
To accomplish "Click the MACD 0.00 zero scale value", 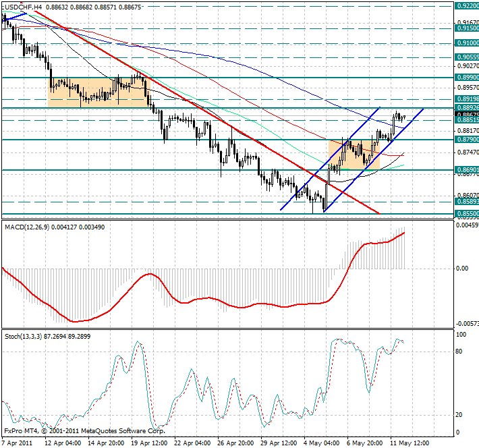I will (x=462, y=269).
